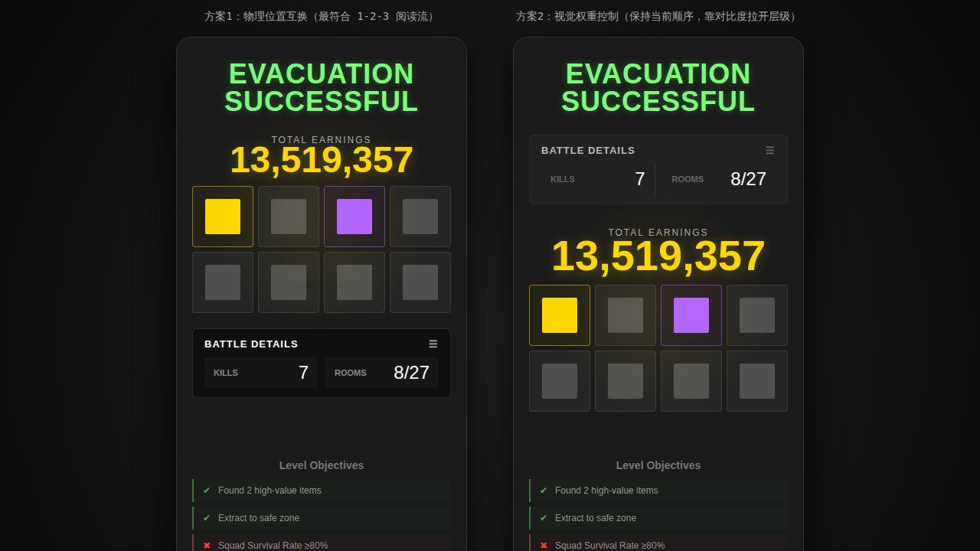Click the red cross beside Squad Survival Rate in 方案2 card
The height and width of the screenshot is (551, 980).
544,546
